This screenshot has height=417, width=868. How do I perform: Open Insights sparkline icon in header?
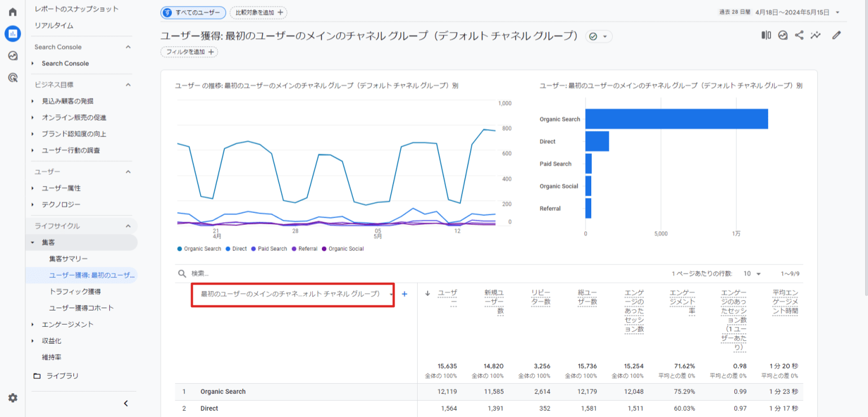click(x=816, y=36)
